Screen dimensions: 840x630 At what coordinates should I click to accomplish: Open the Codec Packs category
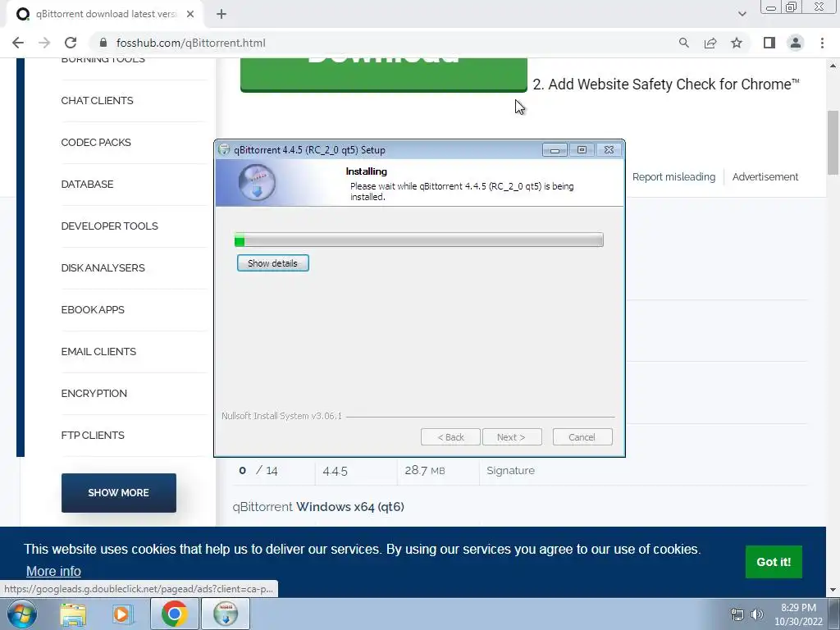coord(96,143)
